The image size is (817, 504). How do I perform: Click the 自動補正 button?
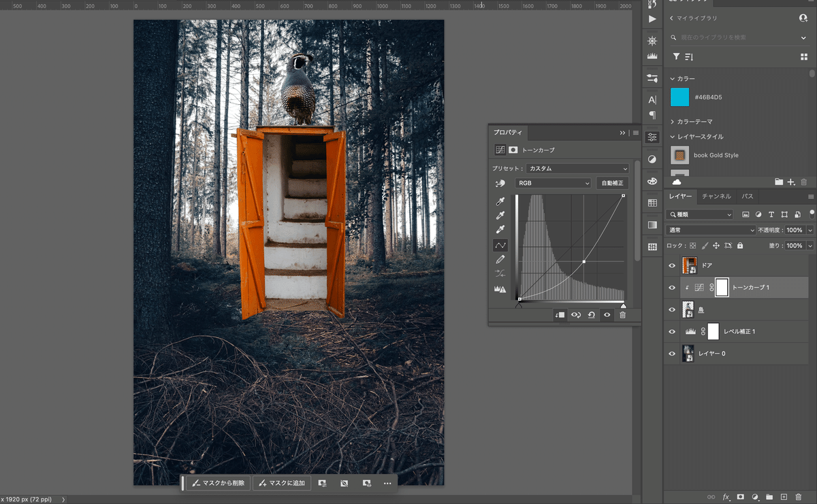click(x=612, y=183)
